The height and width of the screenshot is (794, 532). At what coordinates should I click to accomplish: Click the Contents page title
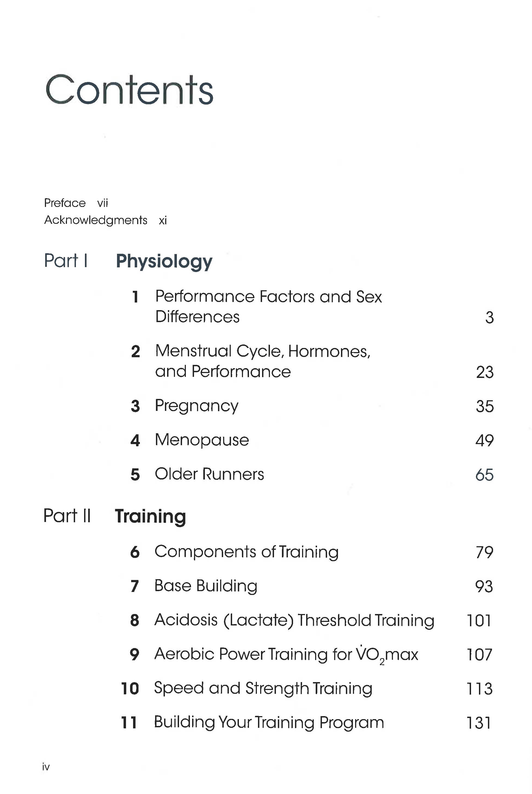129,90
